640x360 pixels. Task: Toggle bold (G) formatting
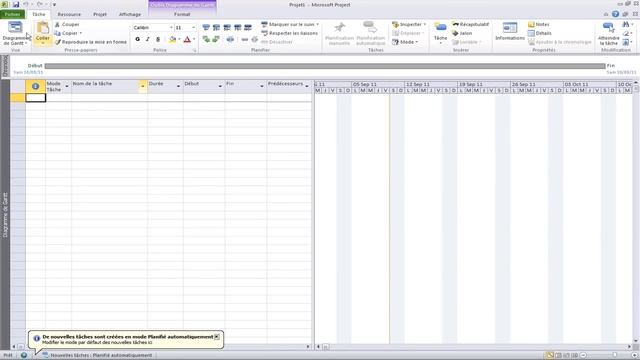(x=138, y=40)
